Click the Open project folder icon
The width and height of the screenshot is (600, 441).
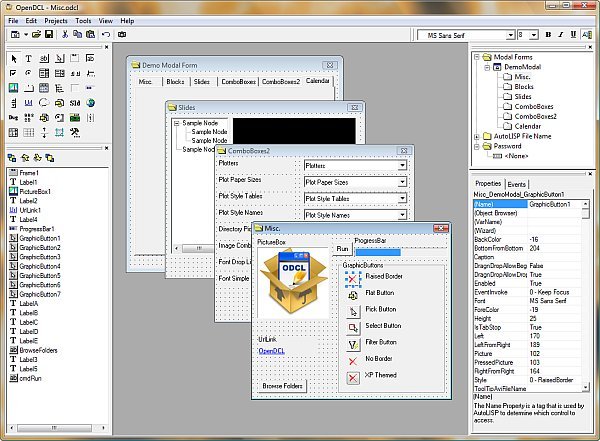click(36, 34)
